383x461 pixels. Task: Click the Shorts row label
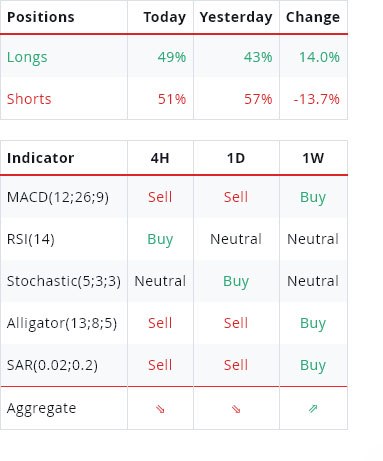(x=29, y=99)
